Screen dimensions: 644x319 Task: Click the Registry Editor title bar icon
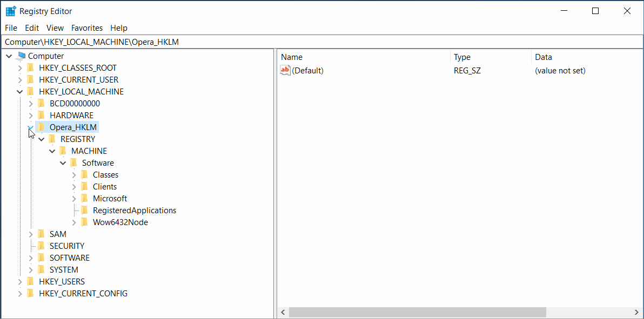(x=11, y=11)
